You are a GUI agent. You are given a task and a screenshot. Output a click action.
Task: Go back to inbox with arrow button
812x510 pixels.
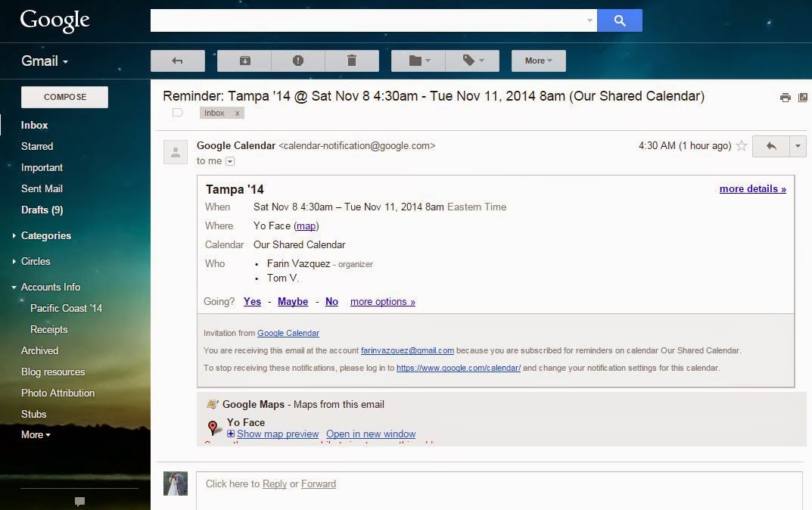point(178,61)
